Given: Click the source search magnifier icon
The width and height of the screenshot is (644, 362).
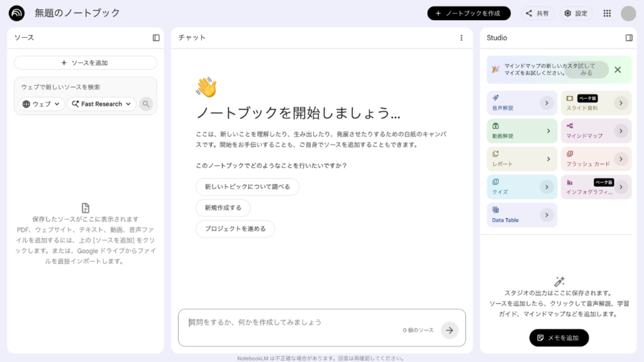Looking at the screenshot, I should (146, 104).
